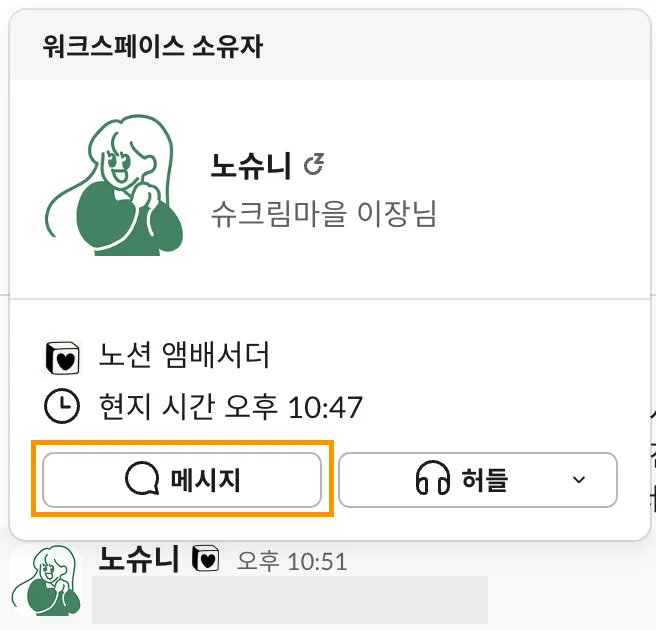This screenshot has height=630, width=656.
Task: Open the message timestamp 오후 10:51
Action: (291, 561)
